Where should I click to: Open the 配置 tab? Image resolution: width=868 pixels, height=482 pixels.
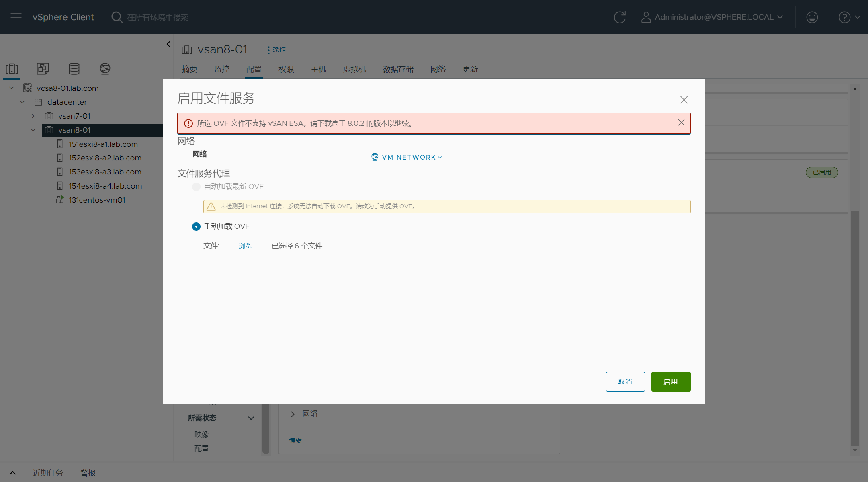pyautogui.click(x=254, y=69)
